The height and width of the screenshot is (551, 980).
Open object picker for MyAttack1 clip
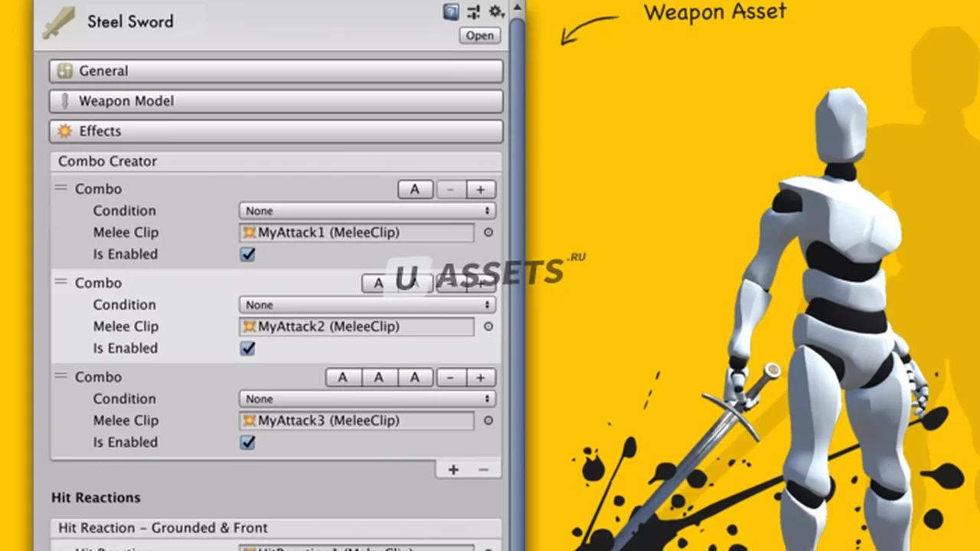[488, 233]
